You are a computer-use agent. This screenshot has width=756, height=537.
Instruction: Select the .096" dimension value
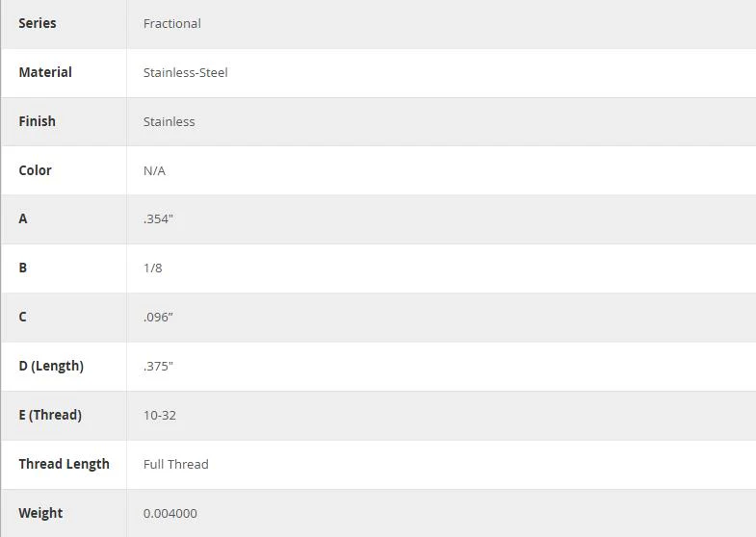158,318
